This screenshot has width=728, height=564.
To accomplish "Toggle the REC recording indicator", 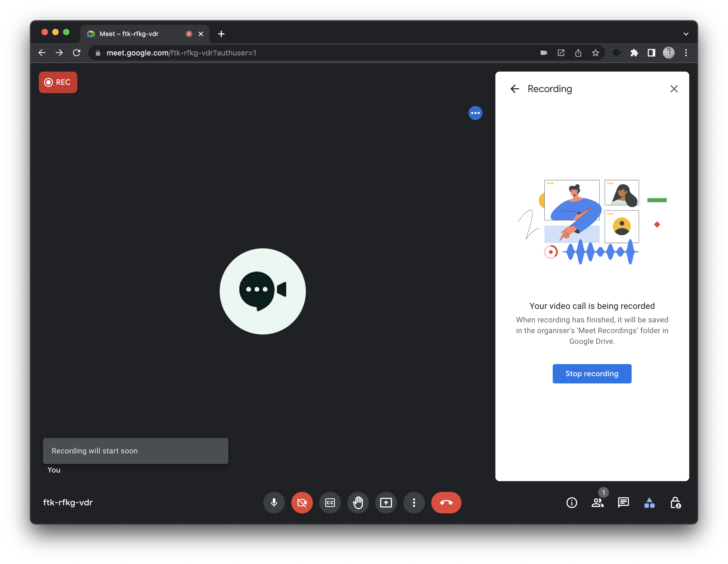I will pyautogui.click(x=57, y=82).
